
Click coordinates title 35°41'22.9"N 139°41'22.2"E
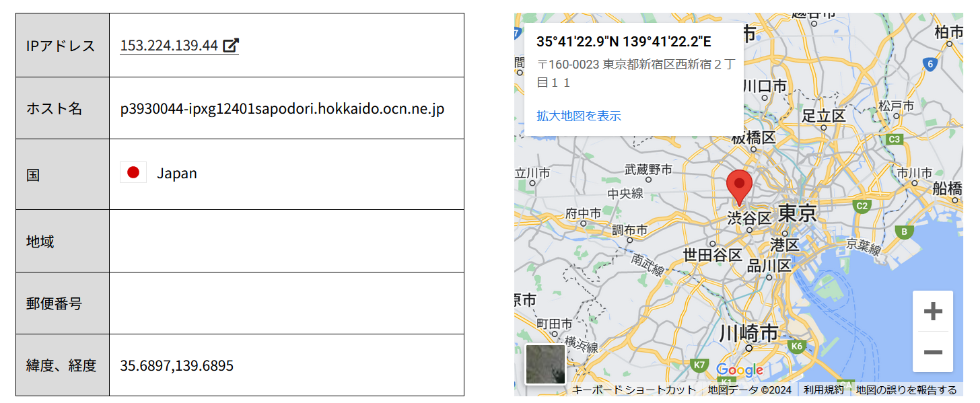[624, 41]
